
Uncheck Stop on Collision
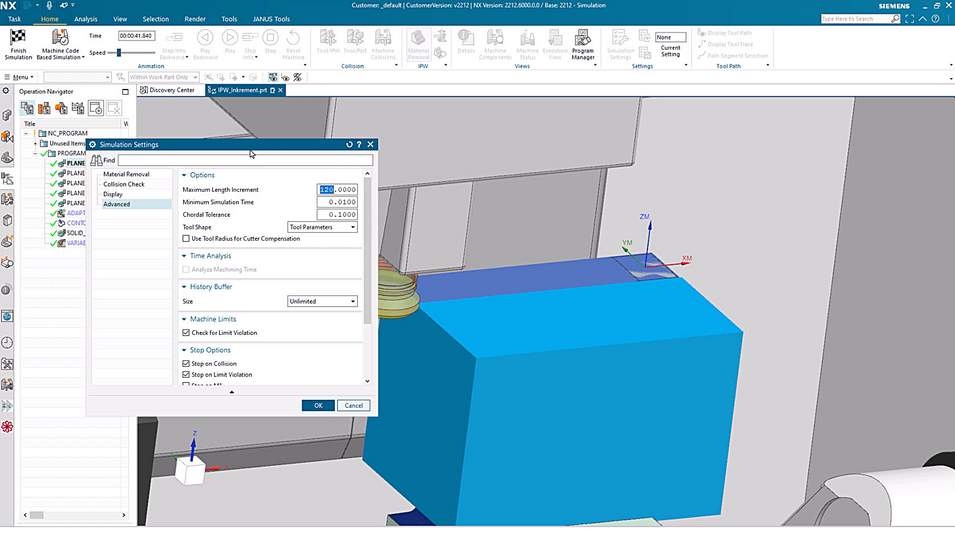(186, 364)
